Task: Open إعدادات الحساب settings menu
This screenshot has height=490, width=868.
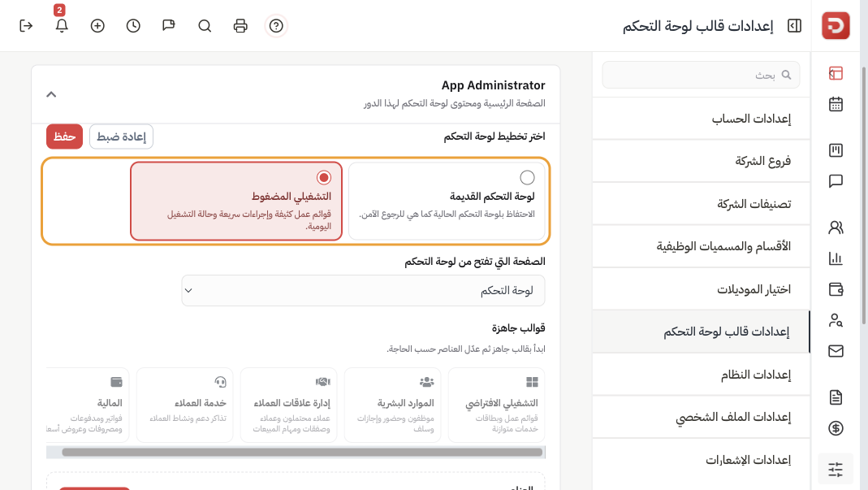Action: [x=701, y=119]
